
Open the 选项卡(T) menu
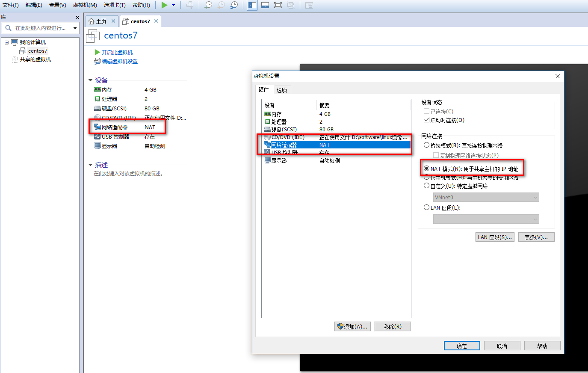(x=115, y=5)
